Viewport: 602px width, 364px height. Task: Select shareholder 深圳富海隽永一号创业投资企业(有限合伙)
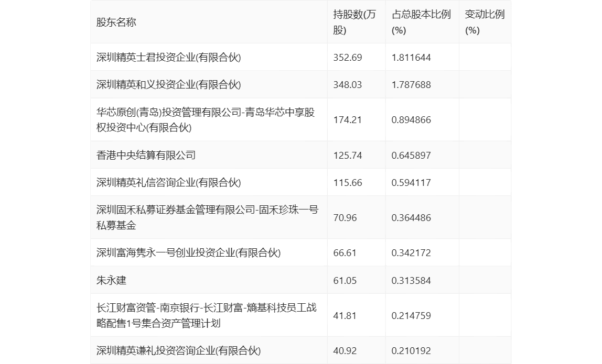click(x=188, y=252)
